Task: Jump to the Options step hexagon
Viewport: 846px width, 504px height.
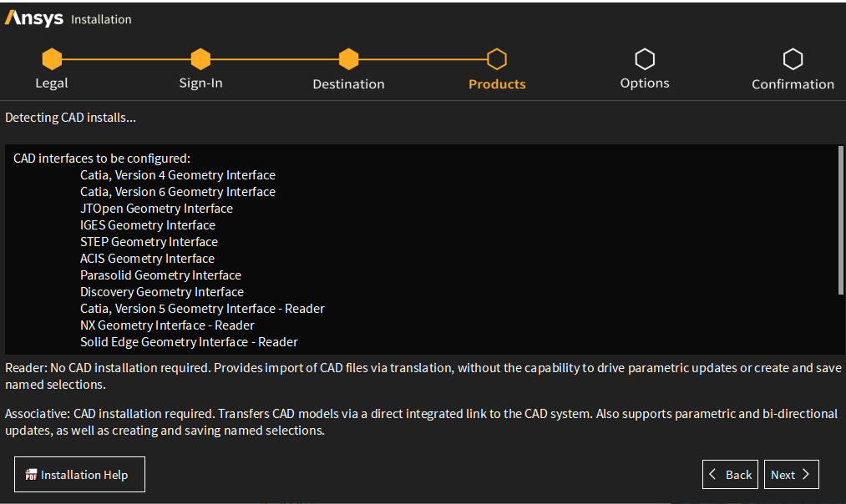Action: pyautogui.click(x=645, y=59)
